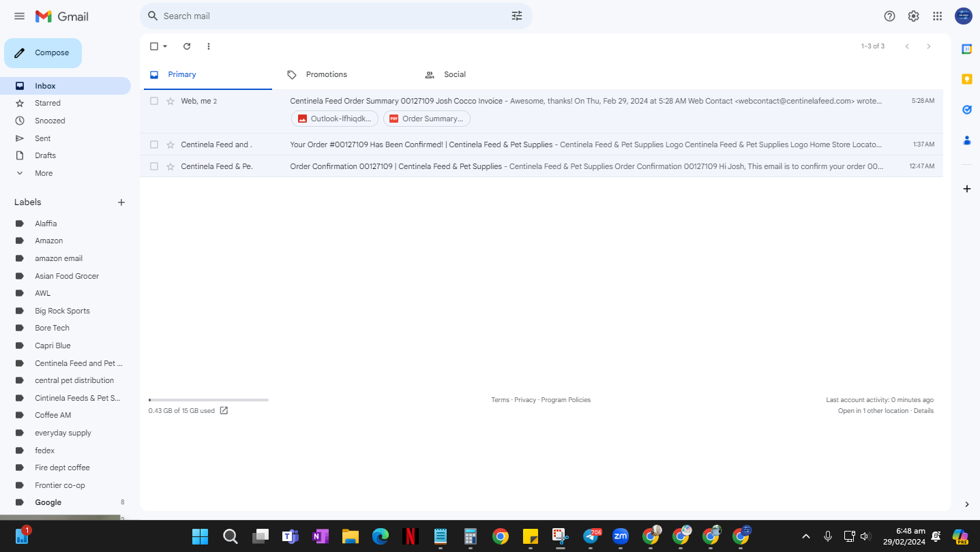Viewport: 980px width, 552px height.
Task: Open Google Contacts in side panel
Action: tap(966, 140)
